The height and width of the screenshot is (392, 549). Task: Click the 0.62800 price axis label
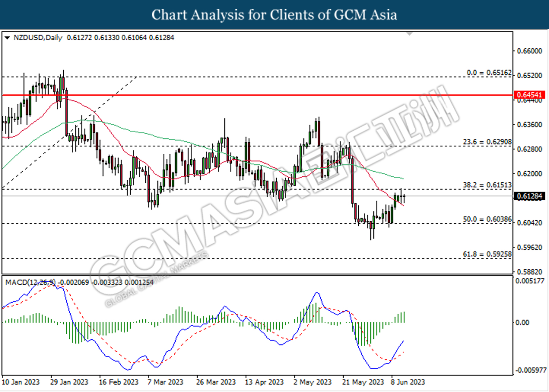click(x=529, y=149)
